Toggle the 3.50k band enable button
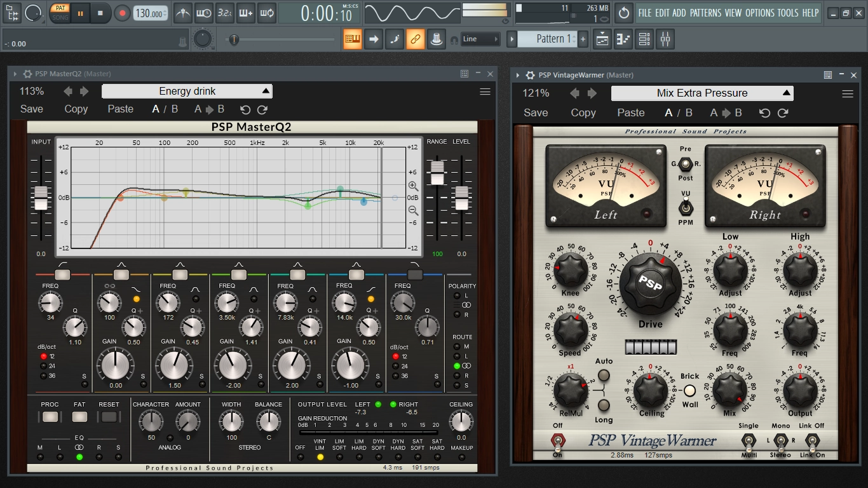Screen dimensions: 868x488 click(x=239, y=274)
